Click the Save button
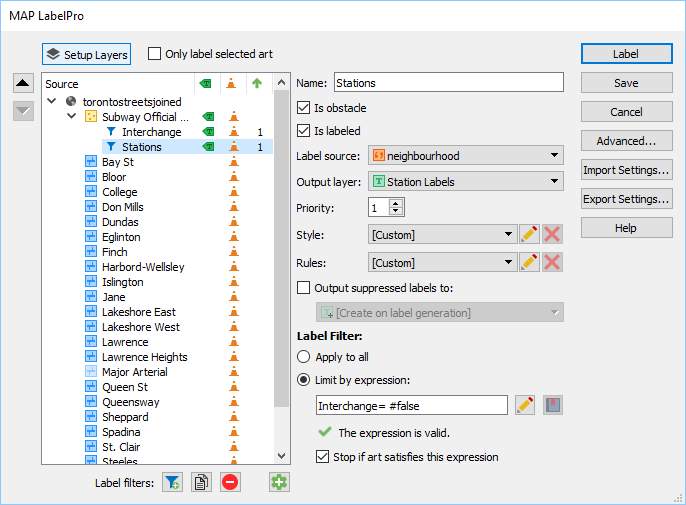Screen dimensions: 686x505 [626, 83]
